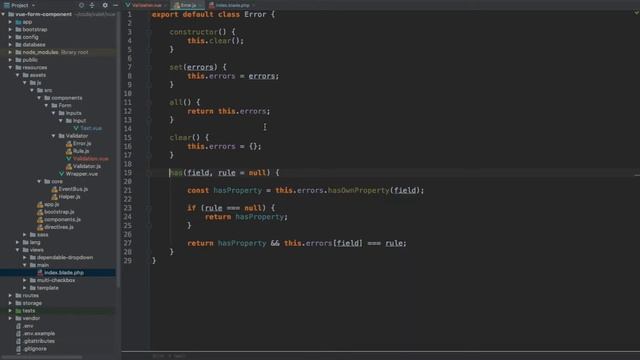Click the scroll-from-source target icon
This screenshot has height=360, width=640.
(81, 5)
